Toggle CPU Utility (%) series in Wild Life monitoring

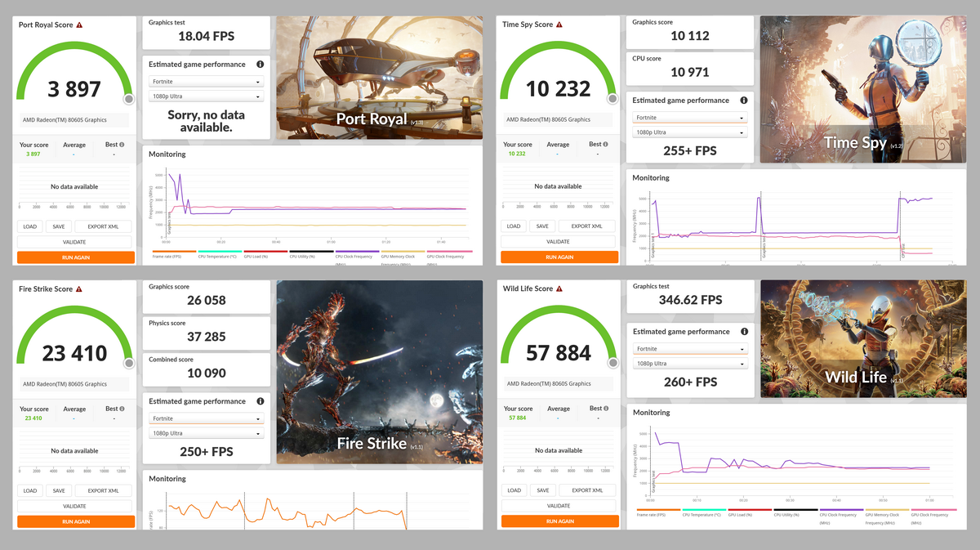click(795, 512)
